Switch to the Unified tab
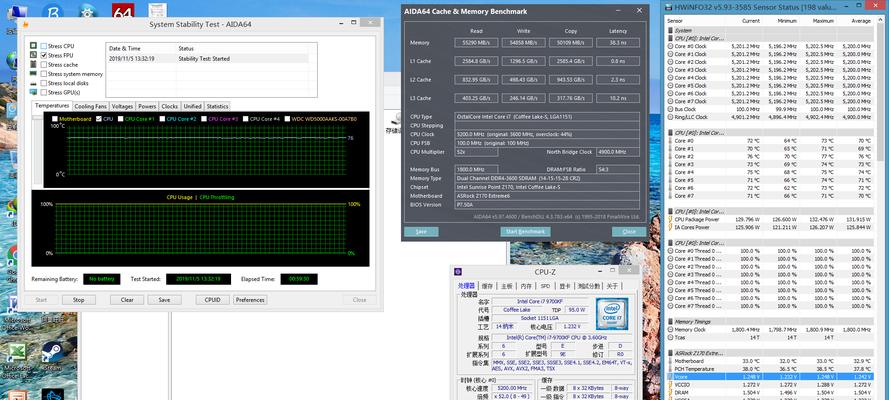Viewport: 889px width, 400px height. (x=192, y=107)
